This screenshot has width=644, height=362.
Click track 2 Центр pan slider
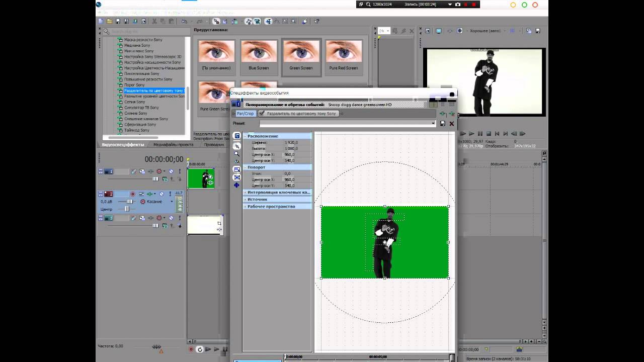click(126, 209)
